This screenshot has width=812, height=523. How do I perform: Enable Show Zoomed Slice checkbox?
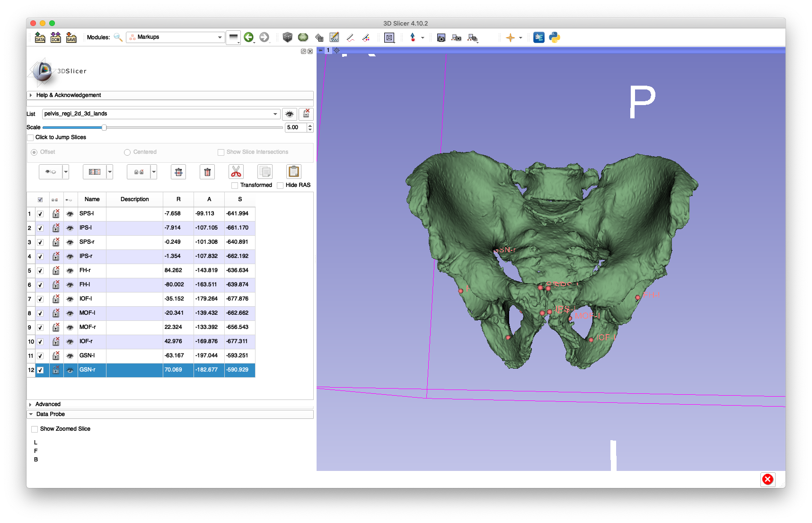pyautogui.click(x=35, y=429)
